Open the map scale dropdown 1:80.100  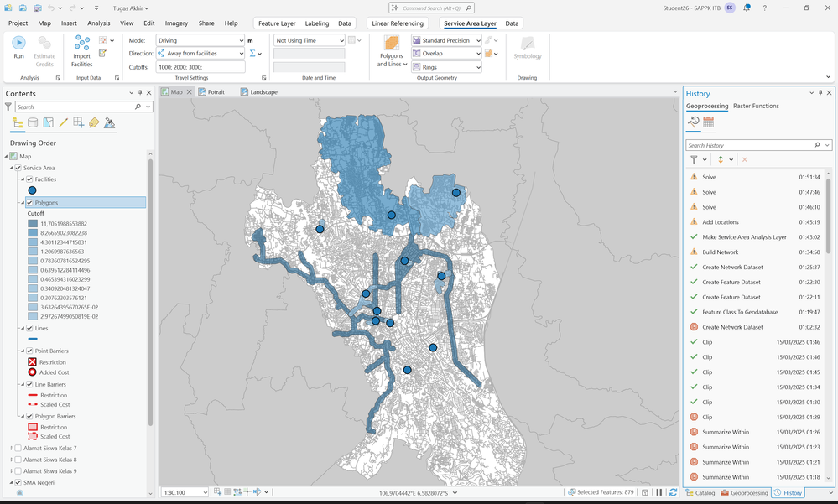[185, 492]
